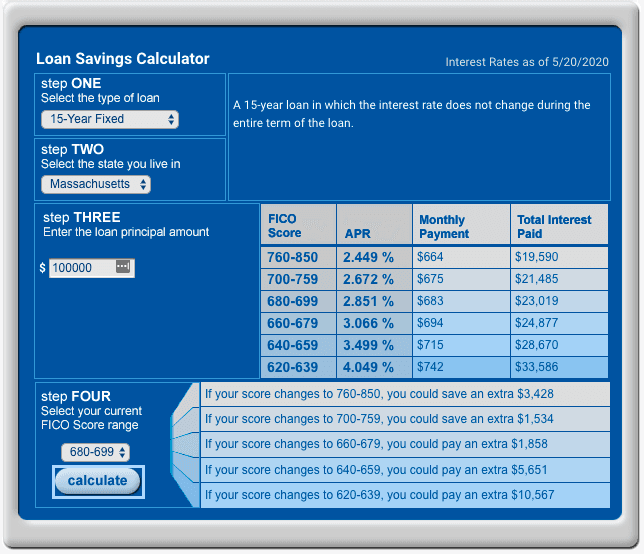Image resolution: width=644 pixels, height=554 pixels.
Task: Click the Total Interest Paid column header
Action: [557, 226]
